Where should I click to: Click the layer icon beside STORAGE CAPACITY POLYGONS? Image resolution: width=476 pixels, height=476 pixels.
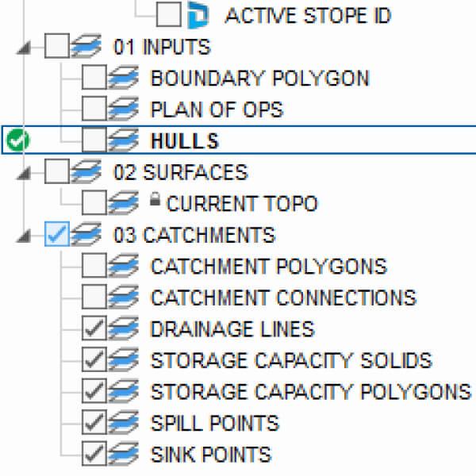point(123,391)
